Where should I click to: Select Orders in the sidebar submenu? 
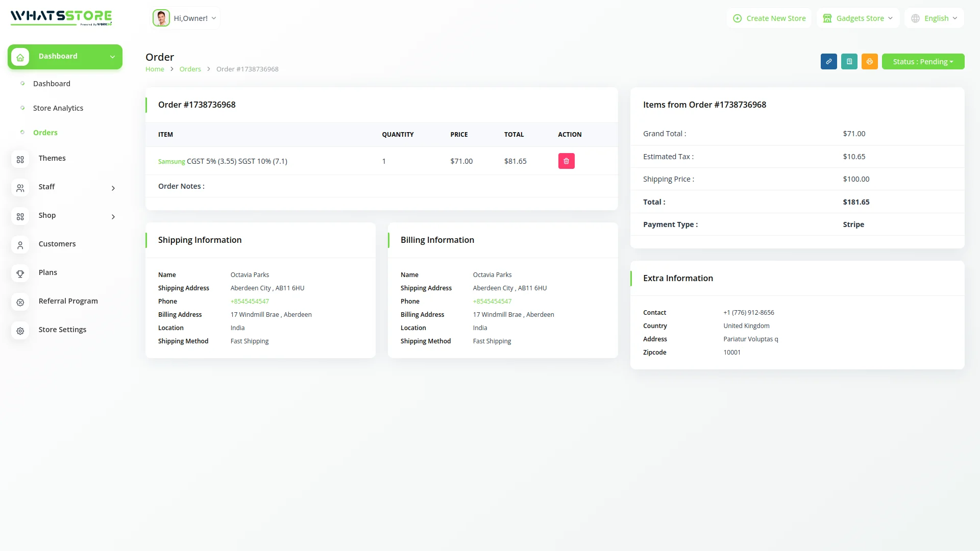tap(45, 133)
